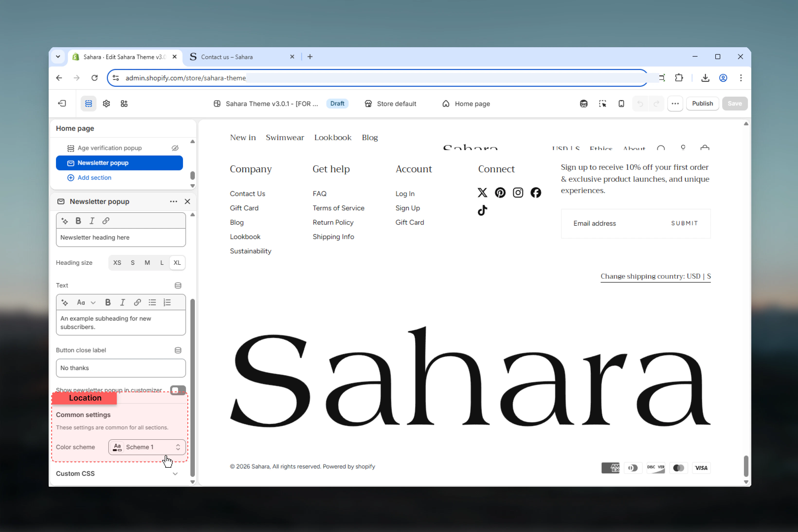Viewport: 798px width, 532px height.
Task: Click the undo arrow icon
Action: click(640, 103)
